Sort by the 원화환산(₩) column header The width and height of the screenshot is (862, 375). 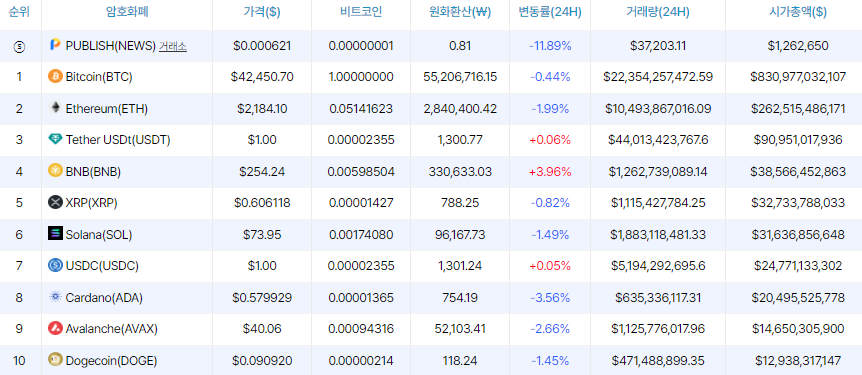pyautogui.click(x=460, y=12)
